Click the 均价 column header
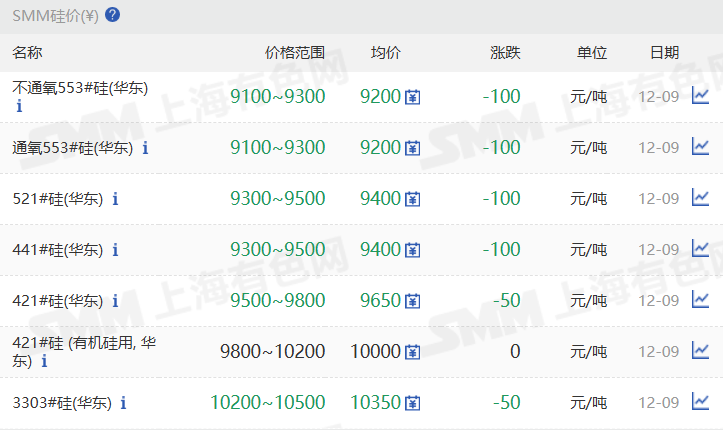 click(386, 53)
